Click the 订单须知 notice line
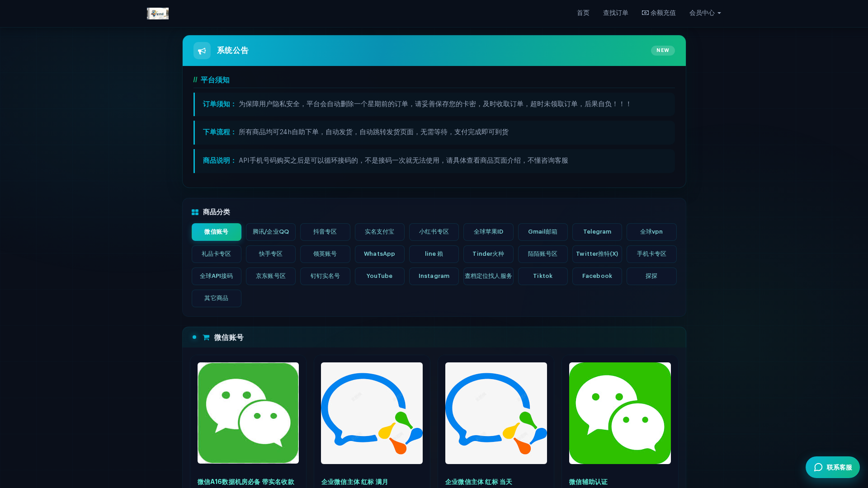 coord(434,104)
